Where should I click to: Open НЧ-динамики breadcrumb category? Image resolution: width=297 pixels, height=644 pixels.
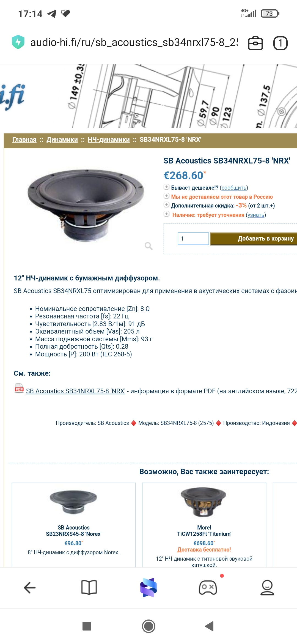click(x=109, y=140)
